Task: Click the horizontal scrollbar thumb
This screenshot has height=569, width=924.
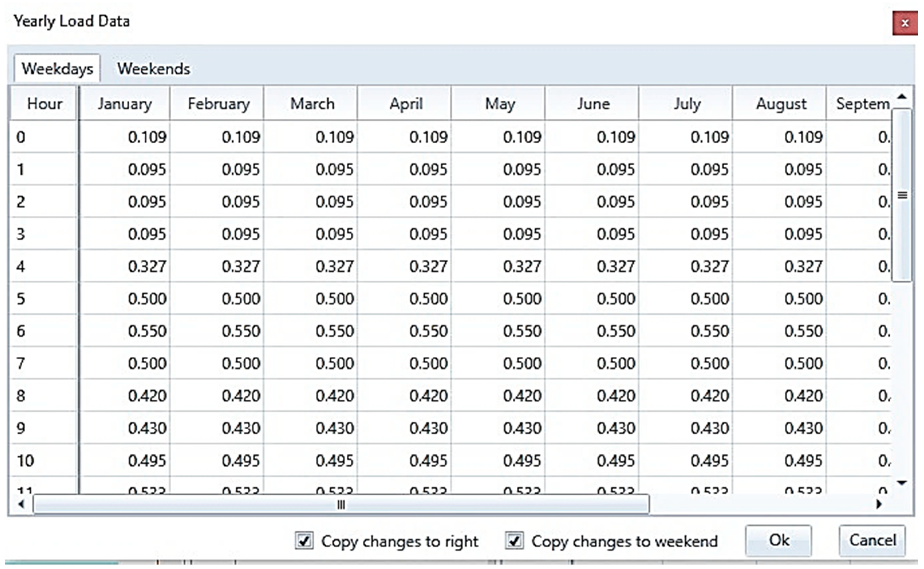Action: (x=341, y=504)
